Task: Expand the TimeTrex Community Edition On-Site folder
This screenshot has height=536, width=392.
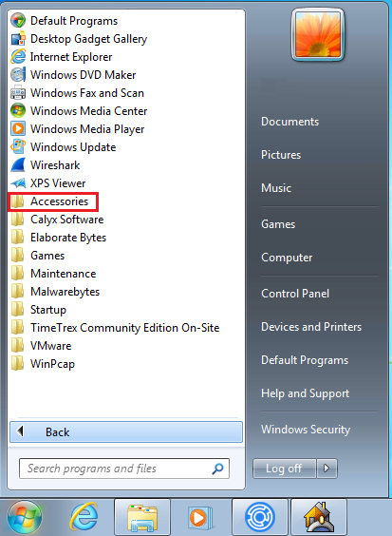Action: click(x=115, y=328)
